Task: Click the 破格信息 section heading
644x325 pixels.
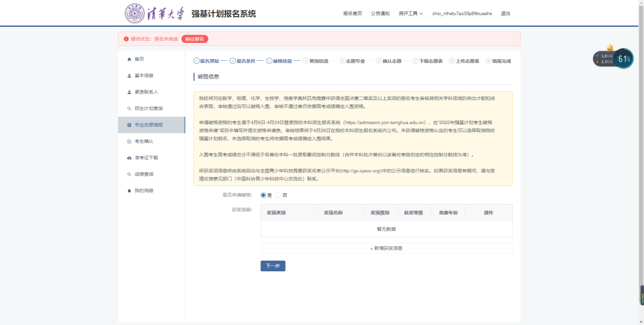Action: [x=208, y=76]
